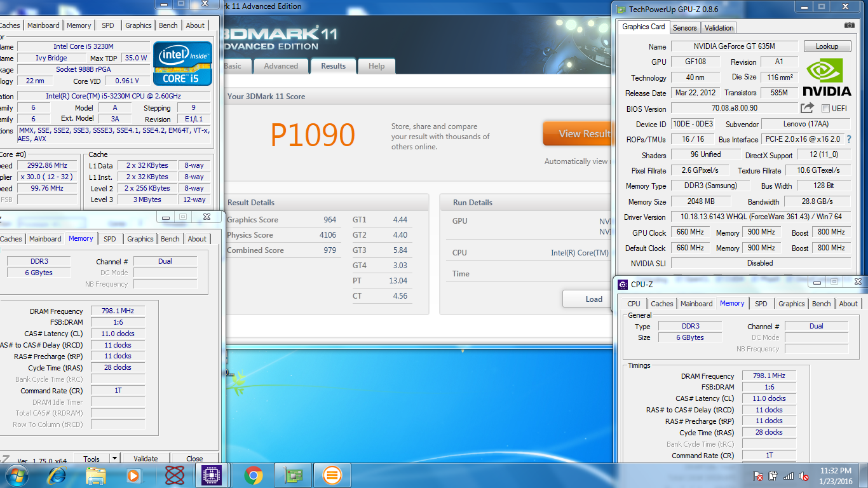Click the BIOS export arrow icon in GPU-Z
Image resolution: width=868 pixels, height=488 pixels.
tap(807, 108)
